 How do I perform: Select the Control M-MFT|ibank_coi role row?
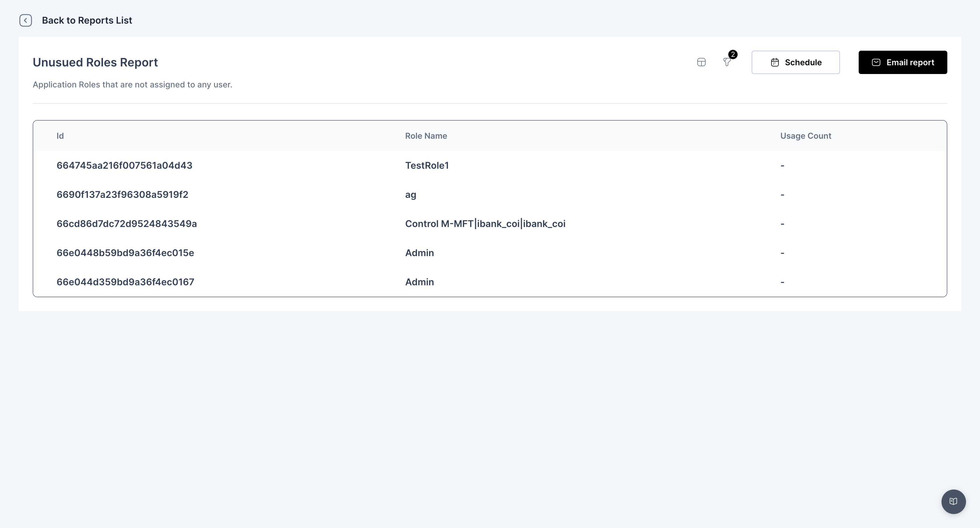(x=485, y=224)
